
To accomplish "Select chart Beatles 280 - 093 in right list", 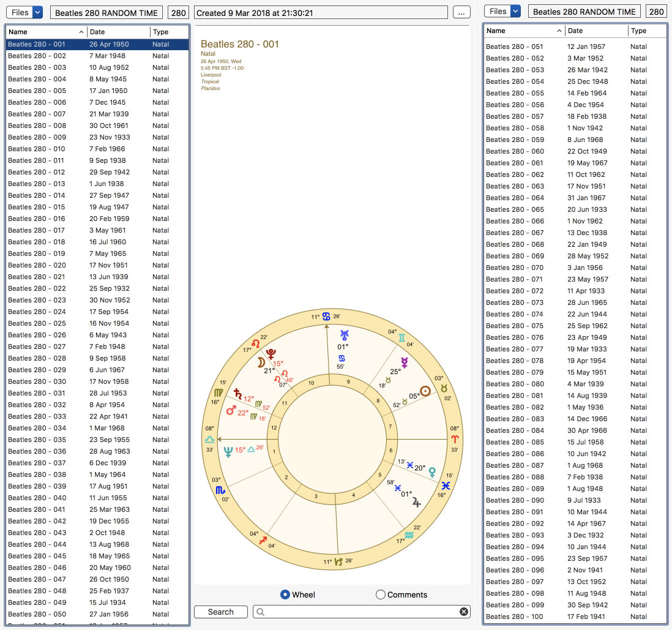I will (x=575, y=535).
